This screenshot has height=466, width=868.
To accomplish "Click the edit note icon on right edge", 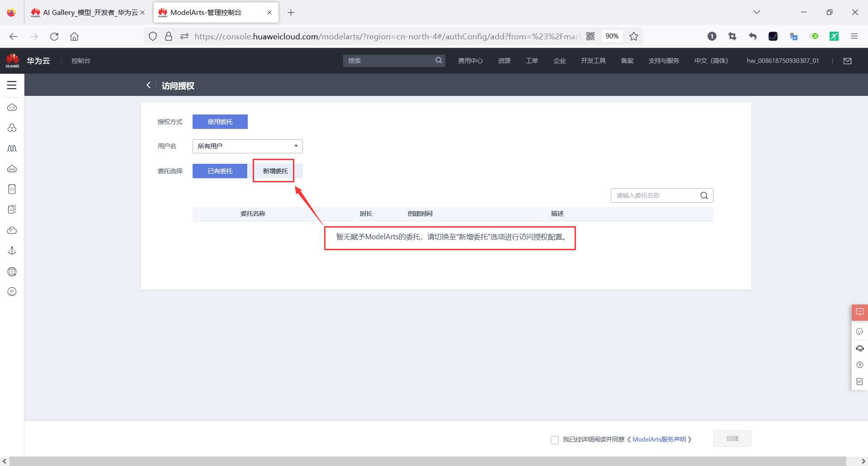I will [859, 381].
